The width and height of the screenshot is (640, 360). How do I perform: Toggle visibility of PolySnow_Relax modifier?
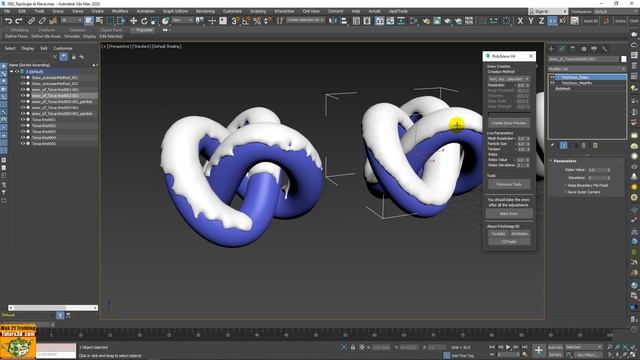click(x=552, y=77)
